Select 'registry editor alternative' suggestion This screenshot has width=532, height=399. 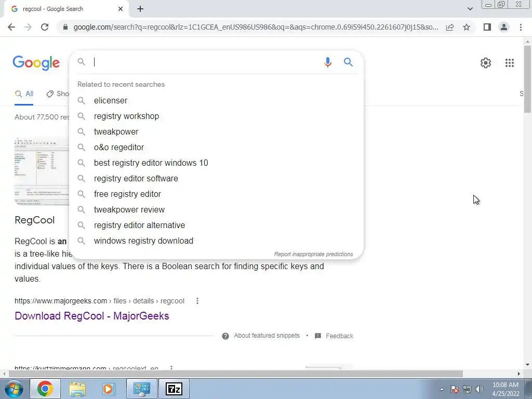click(x=216, y=225)
